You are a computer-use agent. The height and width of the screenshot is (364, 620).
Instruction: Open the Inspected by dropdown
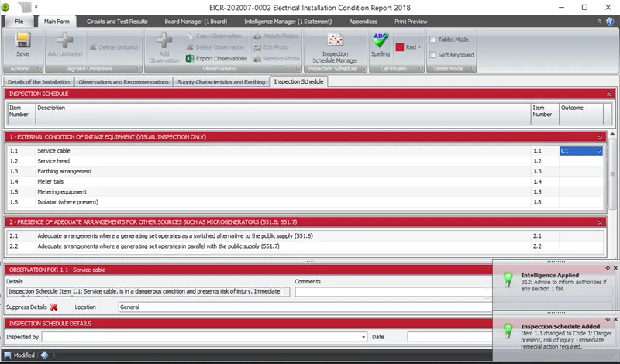coord(363,337)
